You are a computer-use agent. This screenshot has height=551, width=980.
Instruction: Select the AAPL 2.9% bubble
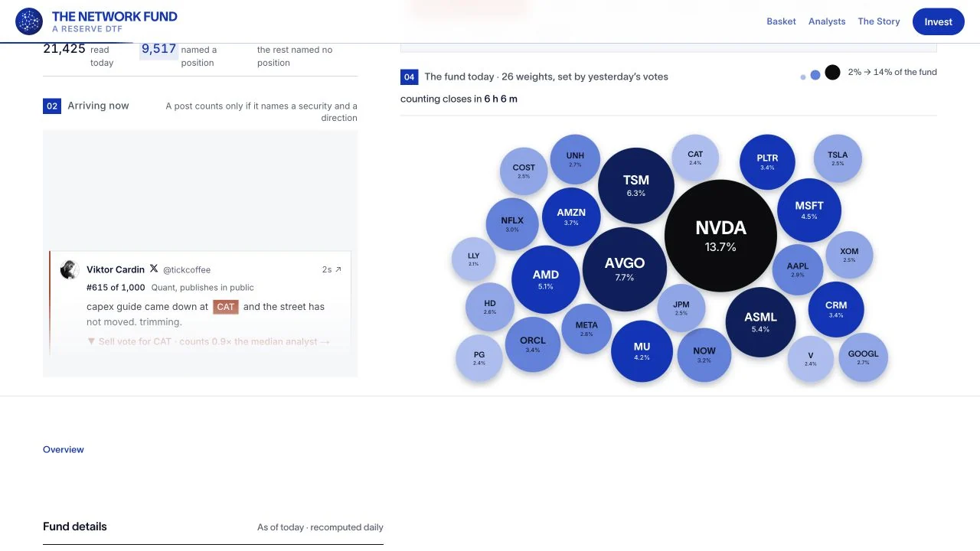coord(798,270)
